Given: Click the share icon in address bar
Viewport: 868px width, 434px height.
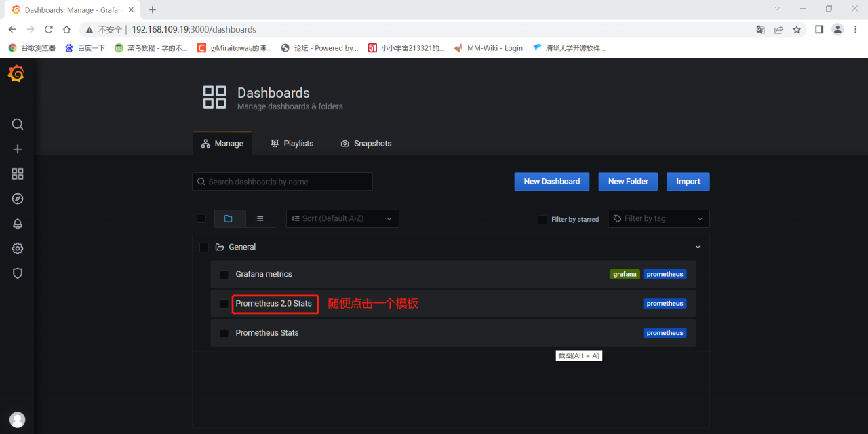Looking at the screenshot, I should 778,30.
